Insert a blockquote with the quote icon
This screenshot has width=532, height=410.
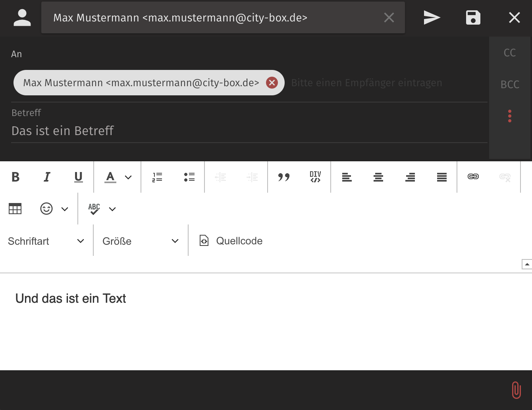284,177
